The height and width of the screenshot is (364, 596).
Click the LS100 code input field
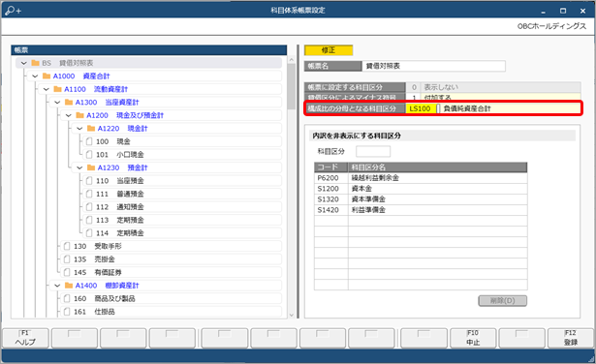tap(421, 108)
